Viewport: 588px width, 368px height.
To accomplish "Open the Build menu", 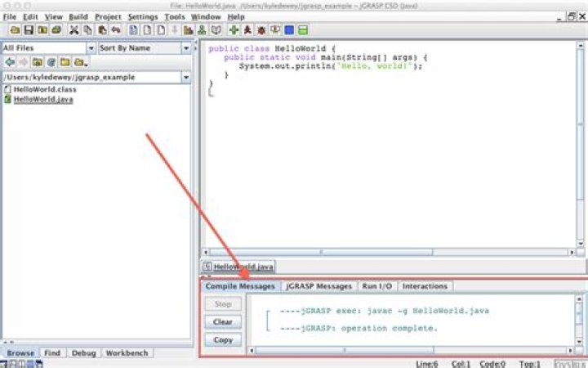I will [78, 17].
